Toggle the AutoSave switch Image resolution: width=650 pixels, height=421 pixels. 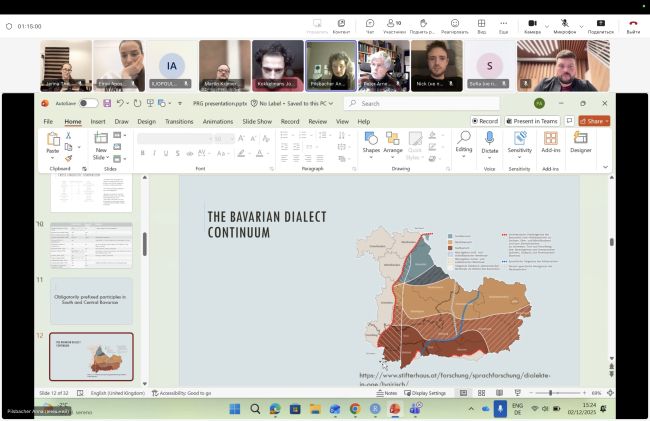click(89, 103)
